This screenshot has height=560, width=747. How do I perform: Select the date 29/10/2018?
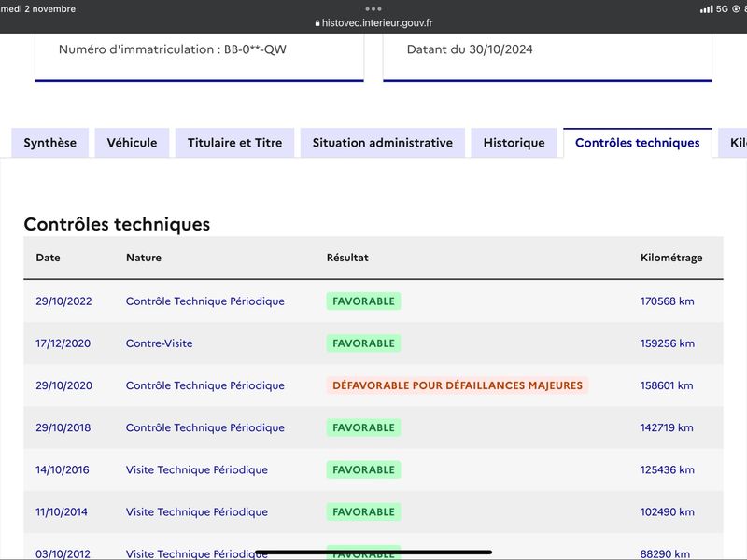[63, 427]
